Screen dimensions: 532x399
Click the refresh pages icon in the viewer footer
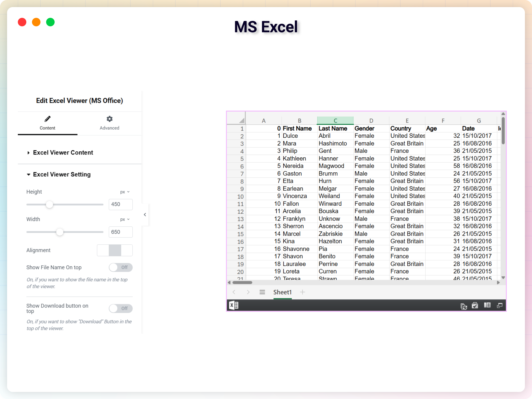pos(464,306)
